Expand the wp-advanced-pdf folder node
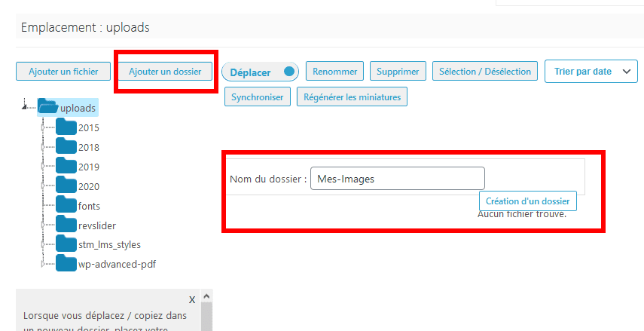 click(x=43, y=264)
